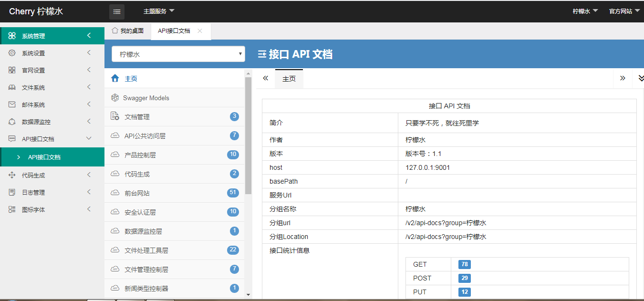Select the 系统设置 gear icon
Viewport: 644px width, 301px height.
pyautogui.click(x=11, y=53)
